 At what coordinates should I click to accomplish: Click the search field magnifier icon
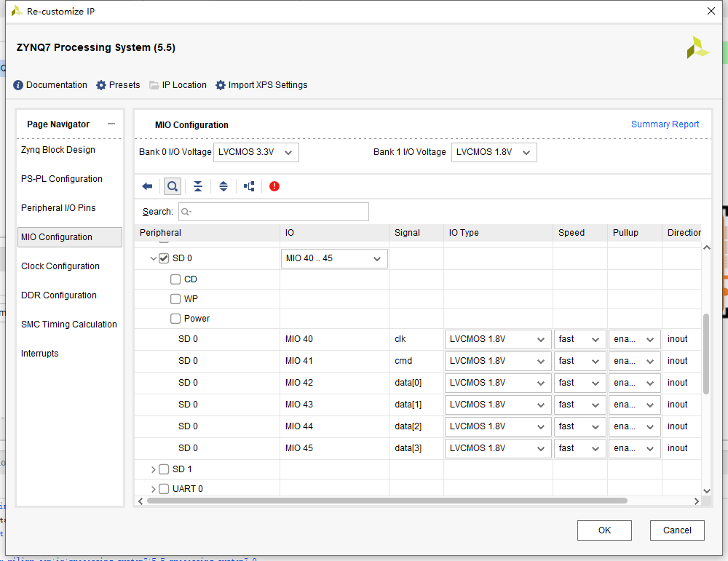(186, 212)
